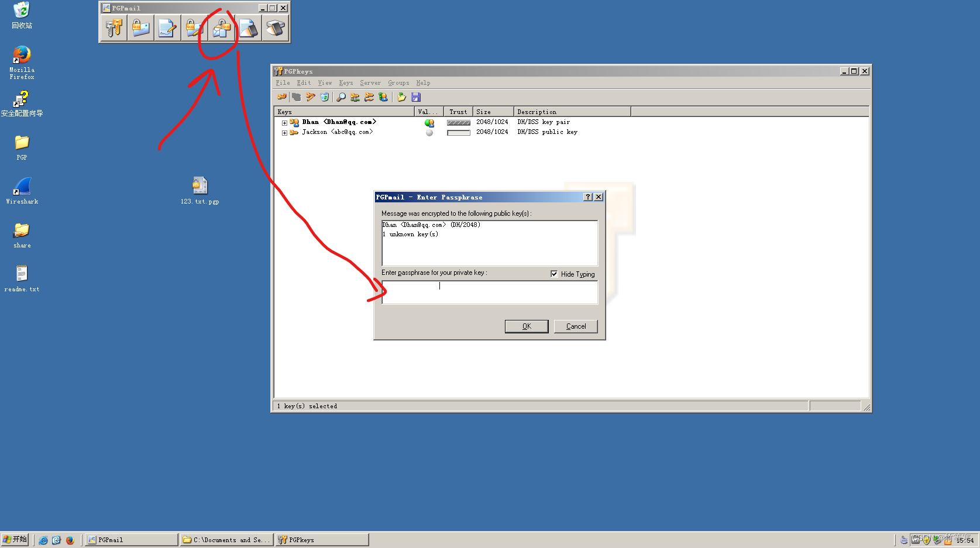Focus the private key passphrase input field

click(x=490, y=292)
